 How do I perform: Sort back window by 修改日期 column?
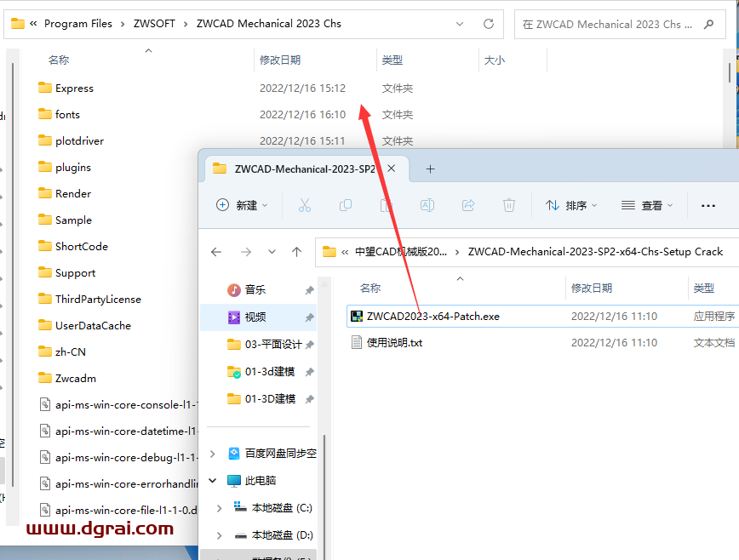tap(280, 60)
